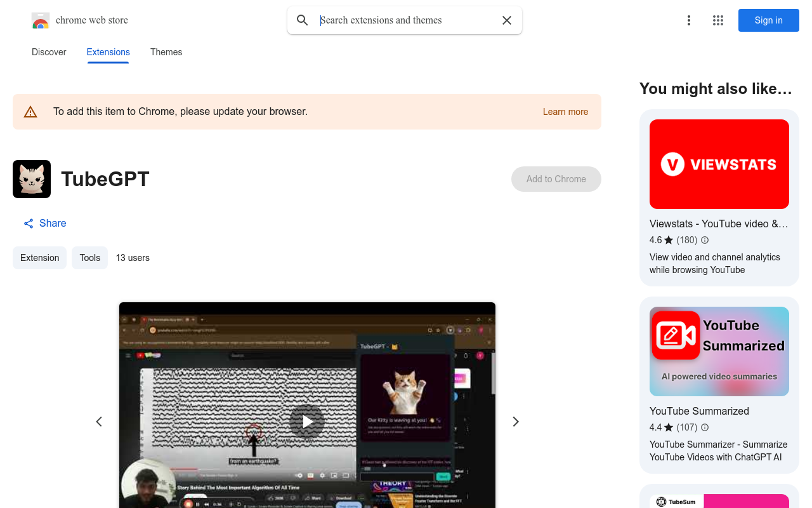Click the Extension category chip
812x508 pixels.
(39, 258)
